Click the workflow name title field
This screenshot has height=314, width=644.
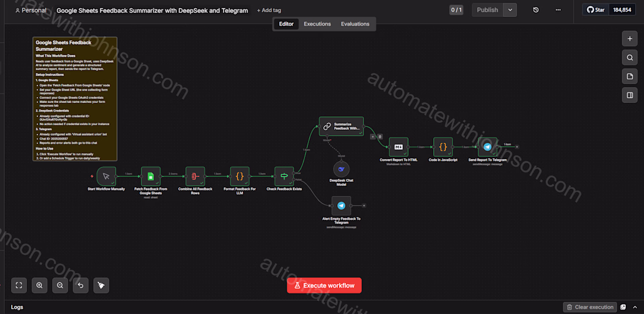tap(152, 11)
